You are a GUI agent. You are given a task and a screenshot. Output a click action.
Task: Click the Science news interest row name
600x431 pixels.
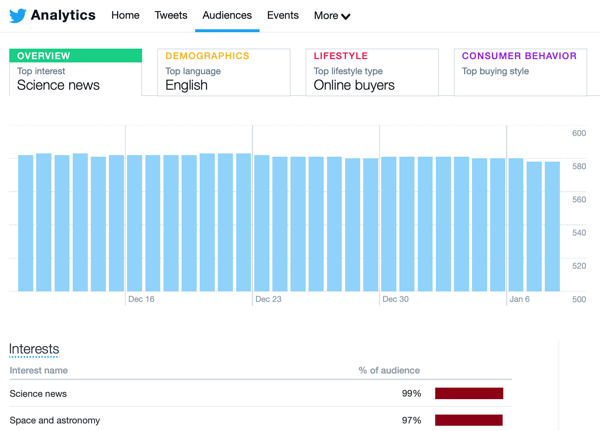38,393
